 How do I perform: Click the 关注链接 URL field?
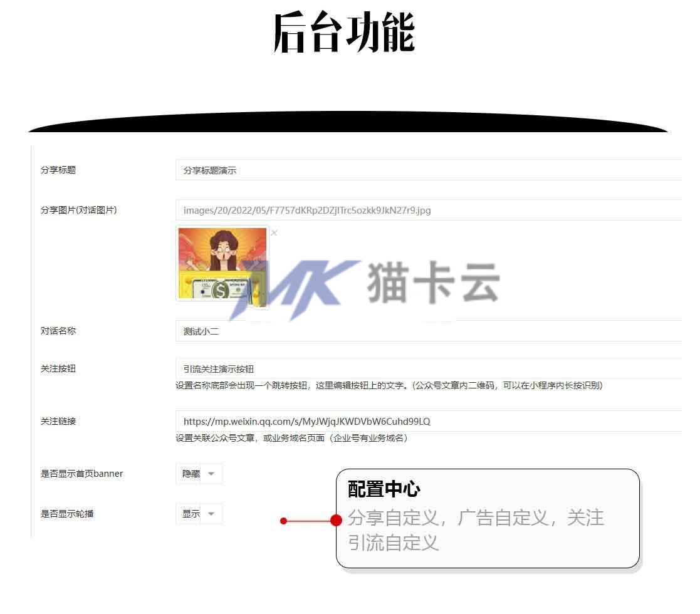(429, 421)
